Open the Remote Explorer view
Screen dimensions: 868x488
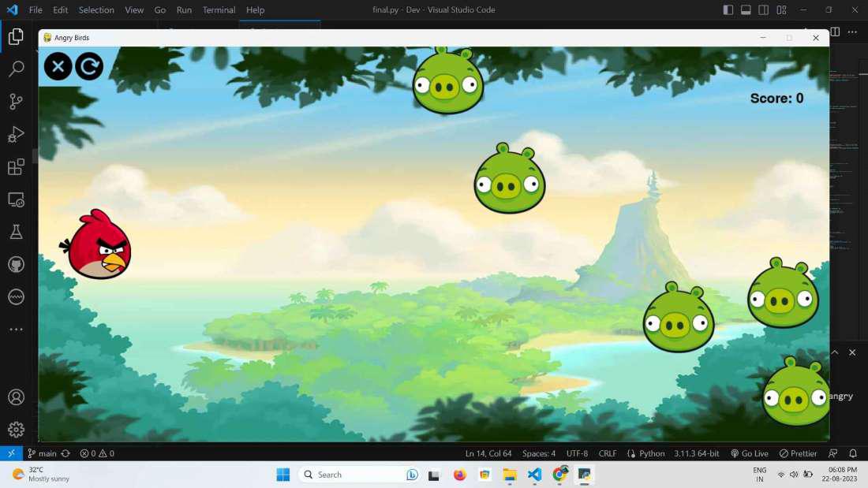pyautogui.click(x=16, y=199)
